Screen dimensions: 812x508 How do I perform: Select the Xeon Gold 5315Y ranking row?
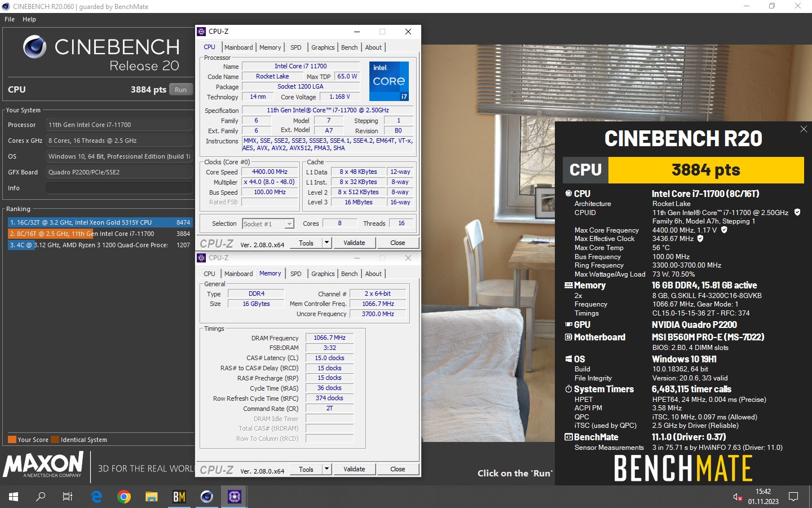[x=100, y=222]
